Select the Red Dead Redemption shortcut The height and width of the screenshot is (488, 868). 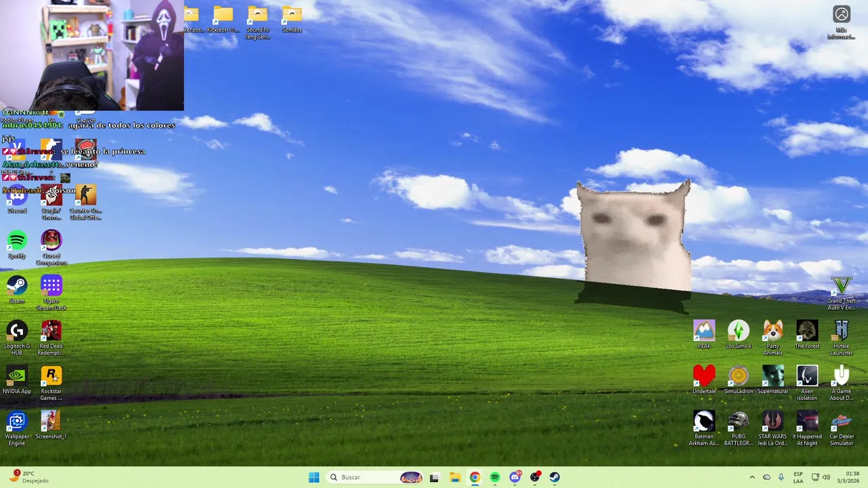pos(52,338)
